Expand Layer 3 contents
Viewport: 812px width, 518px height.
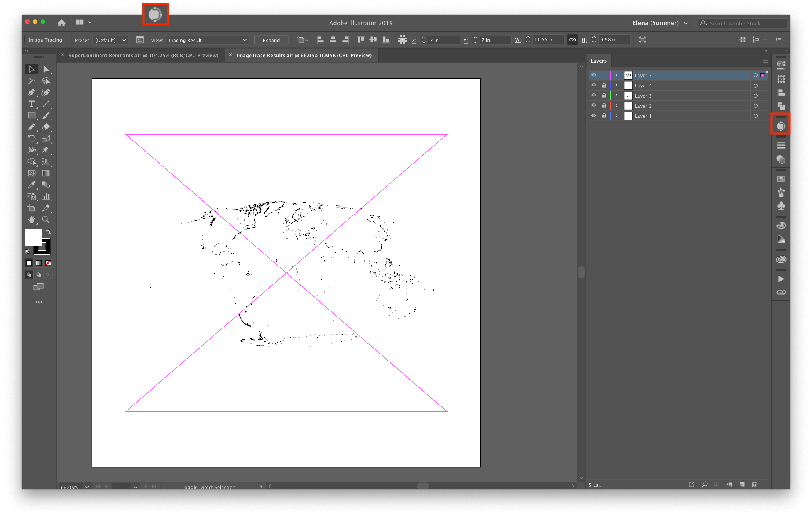(x=616, y=96)
